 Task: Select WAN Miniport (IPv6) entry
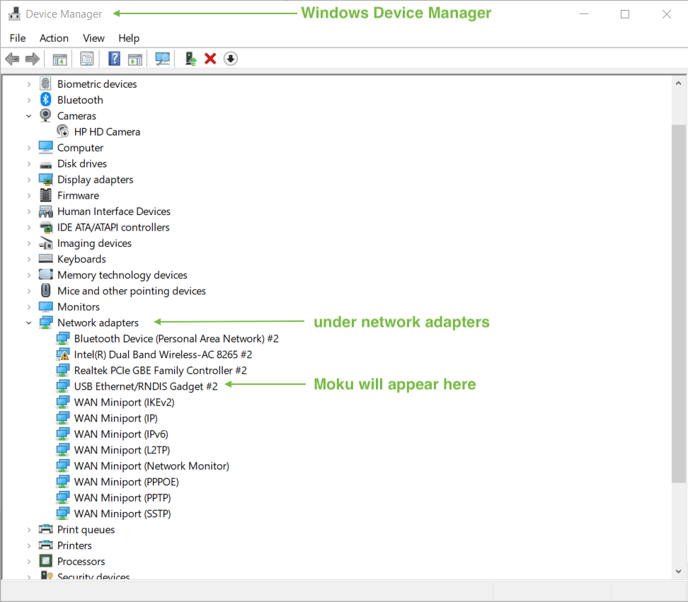click(x=121, y=434)
